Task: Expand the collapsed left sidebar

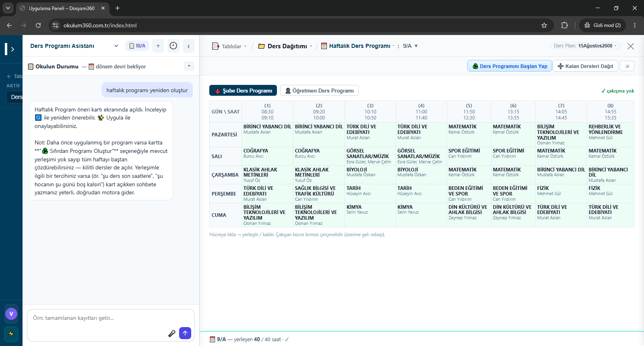Action: [x=12, y=49]
